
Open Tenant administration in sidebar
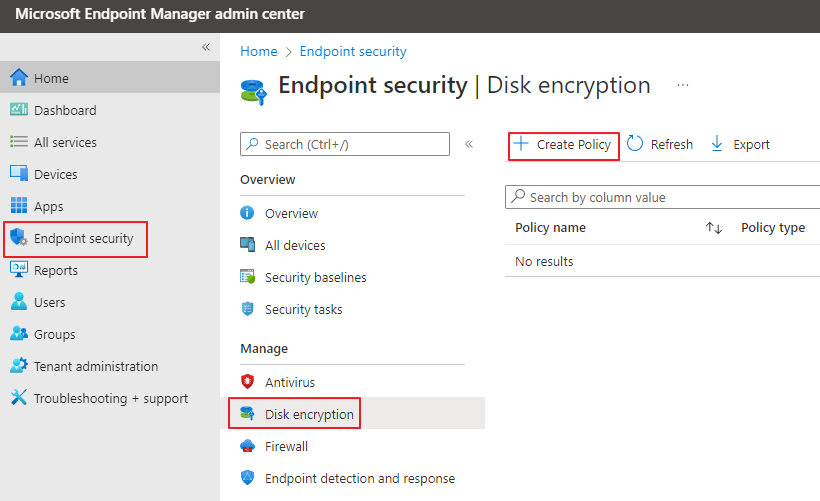point(95,366)
